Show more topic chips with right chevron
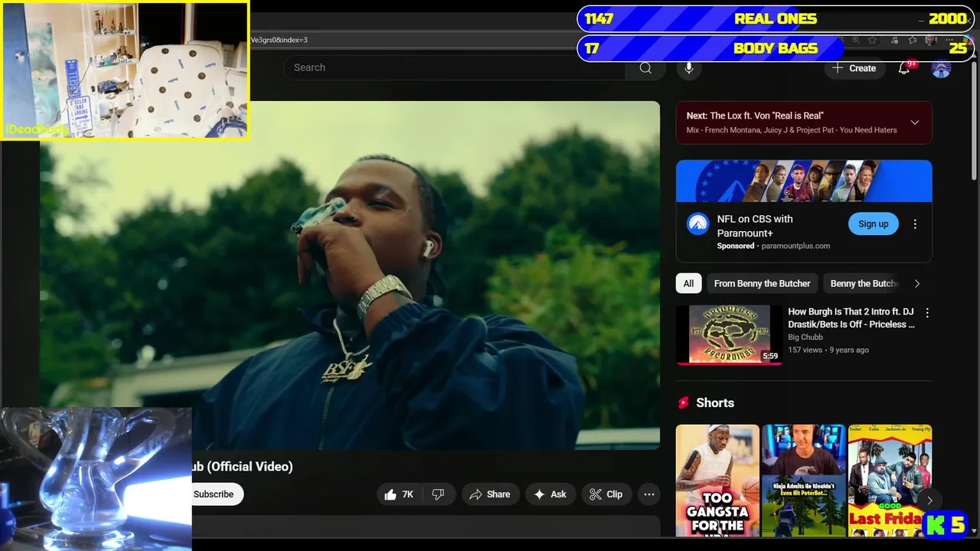Image resolution: width=980 pixels, height=551 pixels. click(x=917, y=284)
